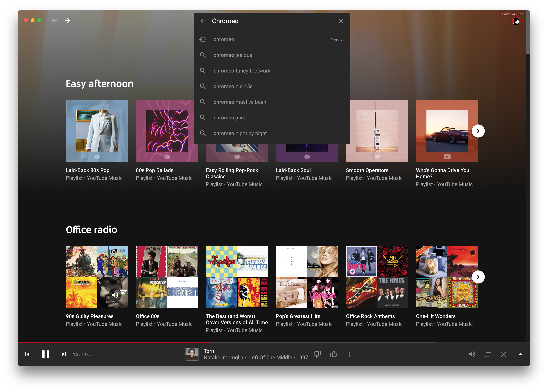
Task: Skip to the next track
Action: point(64,354)
